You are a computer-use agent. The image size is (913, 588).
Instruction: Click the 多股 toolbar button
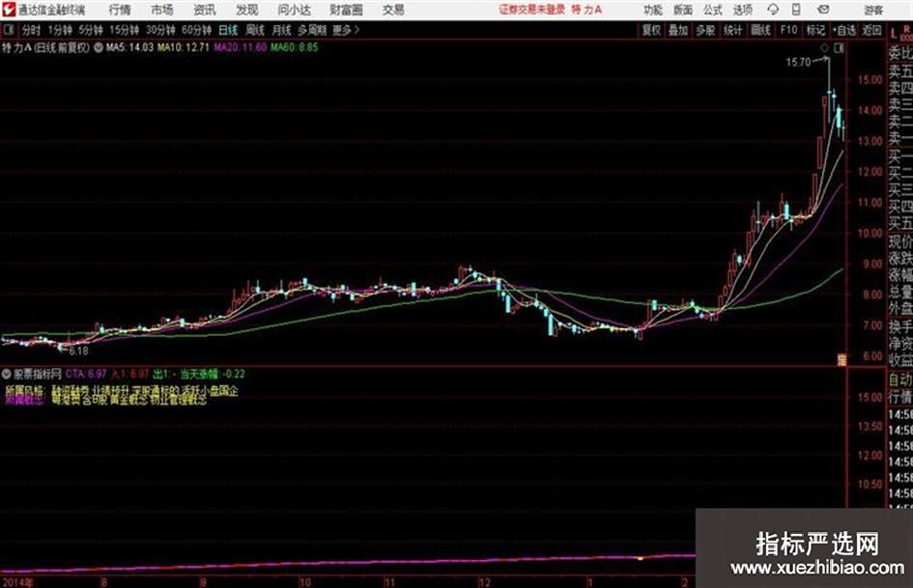[x=705, y=30]
